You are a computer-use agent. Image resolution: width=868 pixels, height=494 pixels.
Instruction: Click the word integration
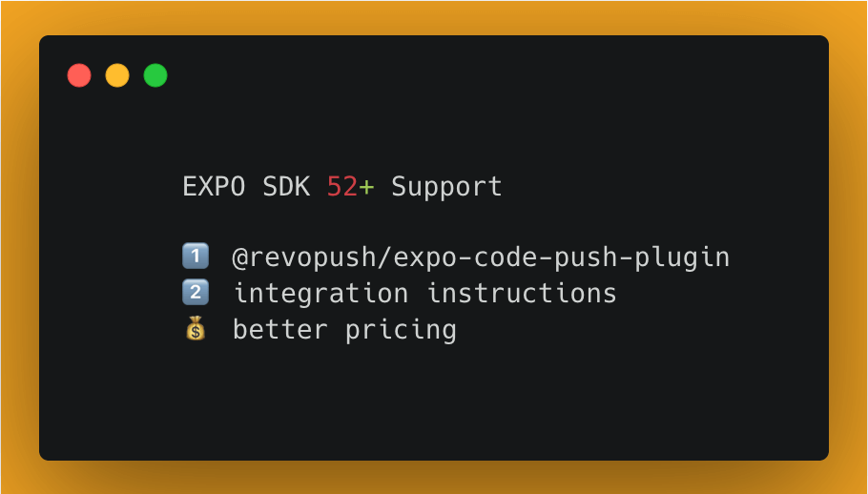(321, 294)
